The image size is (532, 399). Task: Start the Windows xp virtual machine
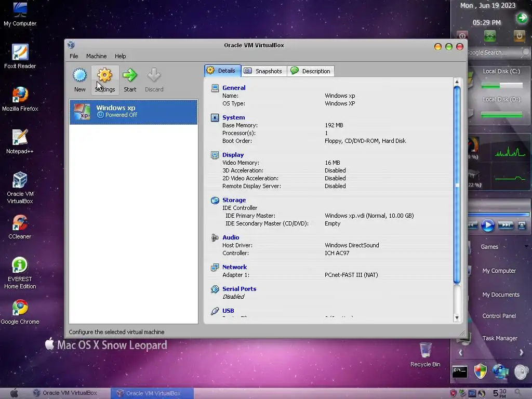click(129, 80)
